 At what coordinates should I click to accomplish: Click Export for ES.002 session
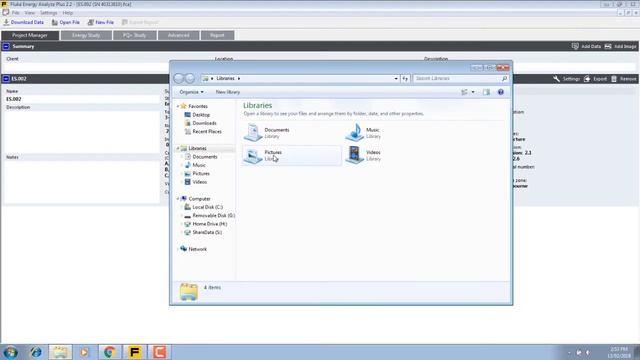(x=595, y=79)
